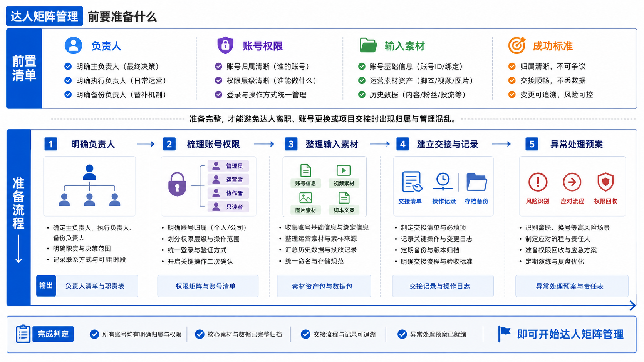Select the 前置清单 side tab

pyautogui.click(x=24, y=68)
